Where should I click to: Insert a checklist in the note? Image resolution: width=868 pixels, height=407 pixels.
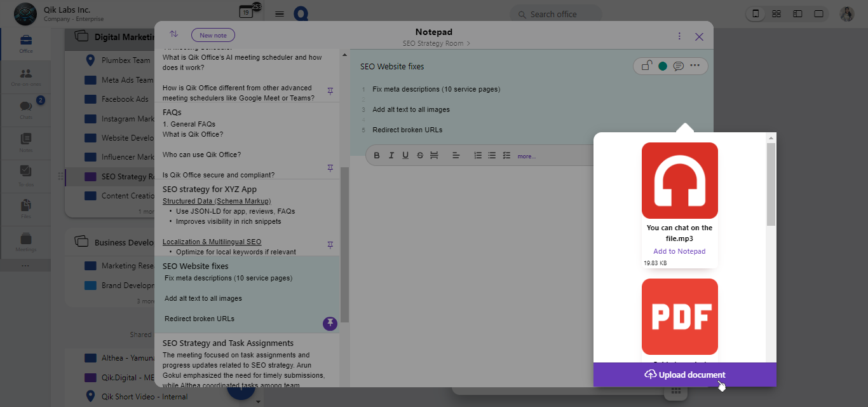coord(506,156)
